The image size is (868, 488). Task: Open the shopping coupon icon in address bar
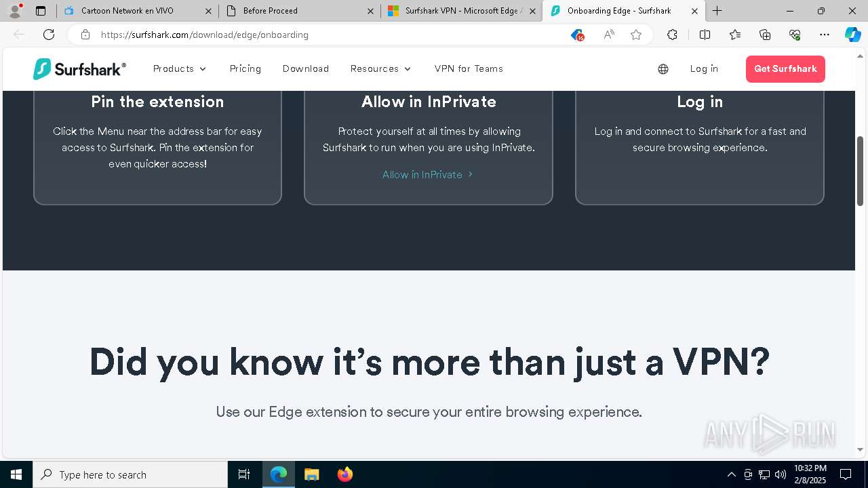[577, 35]
